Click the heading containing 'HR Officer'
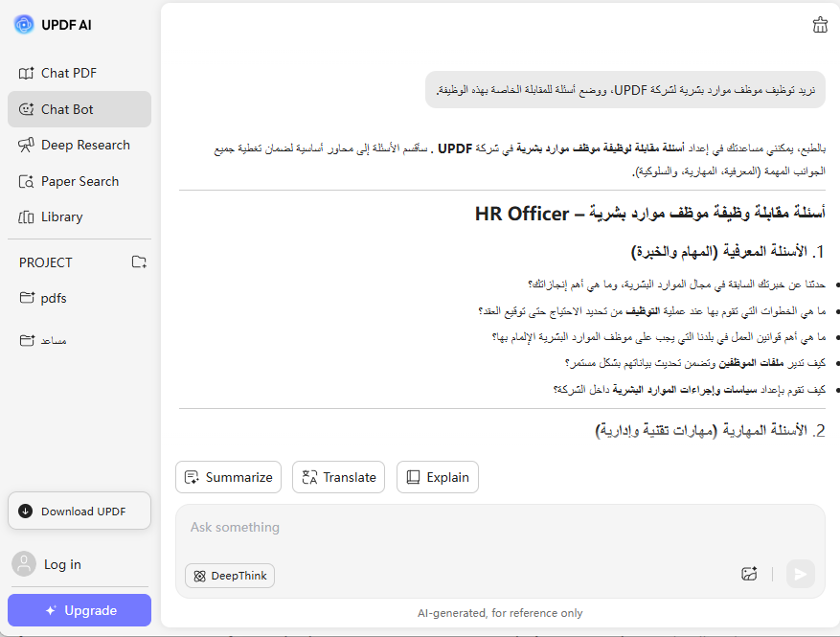This screenshot has height=637, width=840. coord(649,214)
